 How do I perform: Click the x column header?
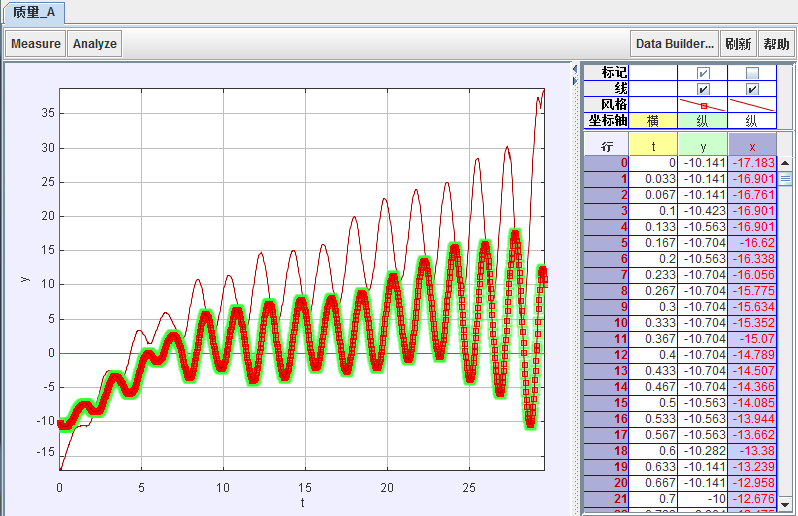coord(752,146)
